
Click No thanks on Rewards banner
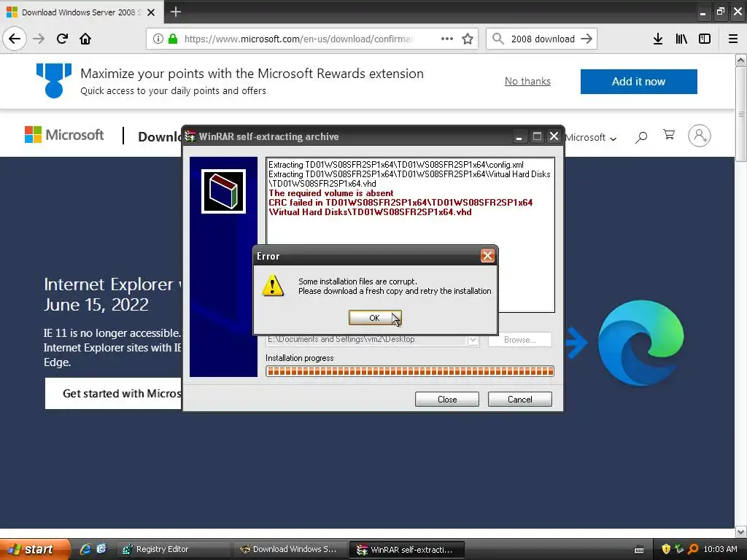[x=527, y=82]
